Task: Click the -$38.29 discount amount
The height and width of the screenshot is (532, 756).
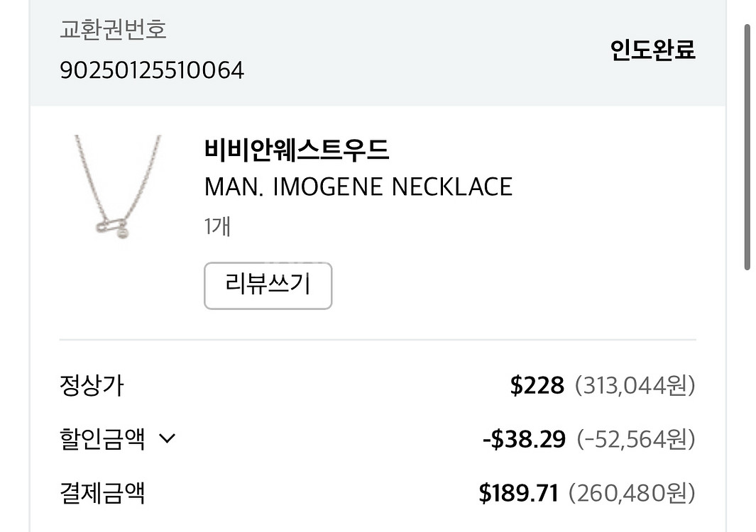Action: tap(524, 440)
